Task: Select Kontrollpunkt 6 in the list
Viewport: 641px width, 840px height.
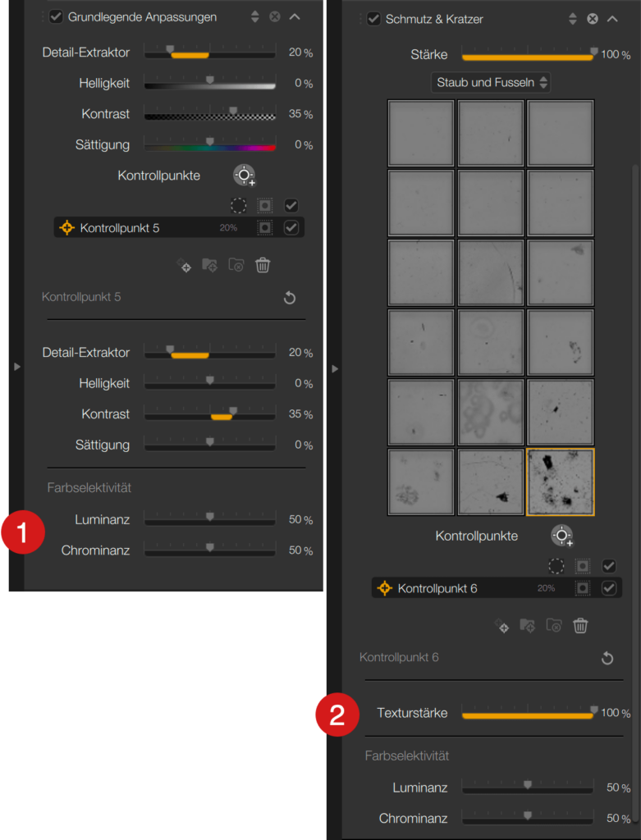Action: pos(497,588)
